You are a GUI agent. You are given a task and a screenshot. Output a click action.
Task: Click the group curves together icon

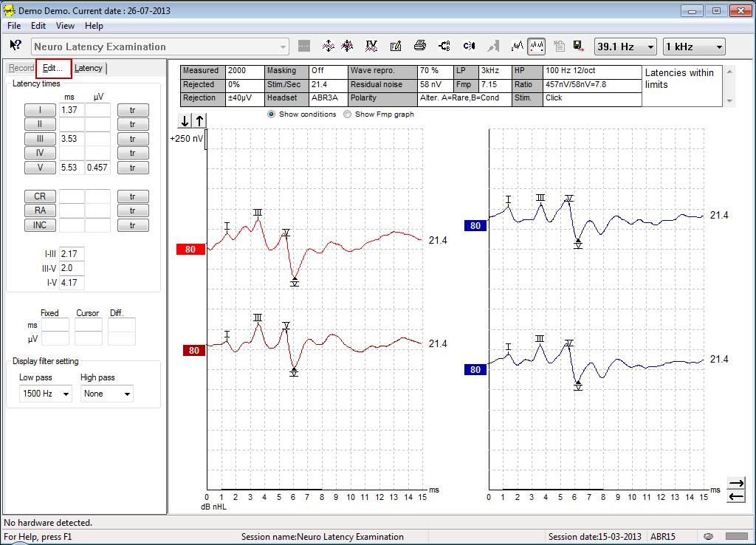[x=347, y=47]
